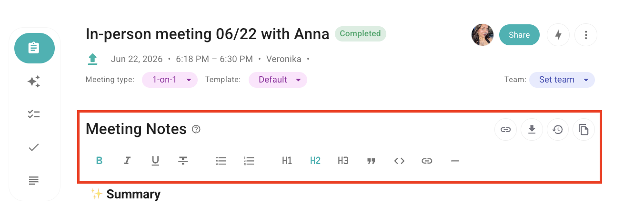Toggle italic text formatting
644x207 pixels.
tap(127, 161)
